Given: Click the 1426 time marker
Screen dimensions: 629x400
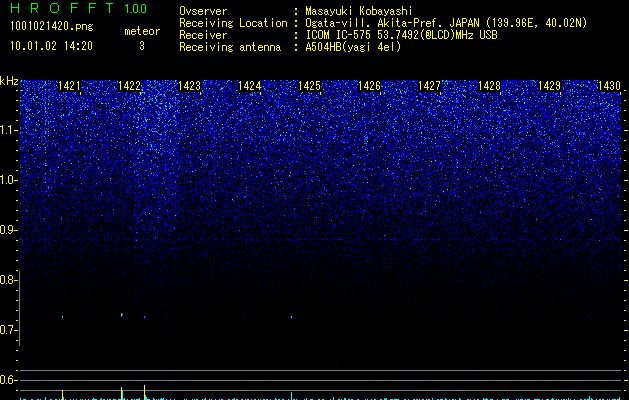Looking at the screenshot, I should [369, 86].
